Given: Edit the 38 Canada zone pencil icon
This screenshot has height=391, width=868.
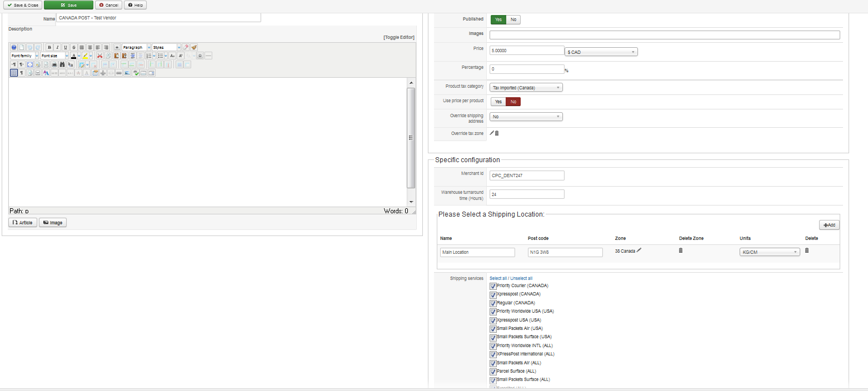Looking at the screenshot, I should tap(639, 250).
